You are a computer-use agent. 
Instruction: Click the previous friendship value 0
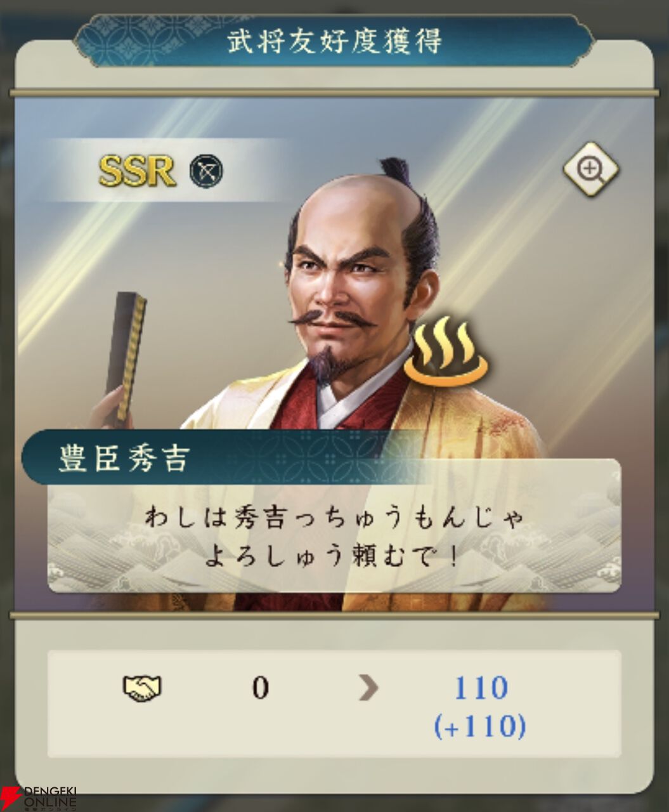[x=260, y=688]
